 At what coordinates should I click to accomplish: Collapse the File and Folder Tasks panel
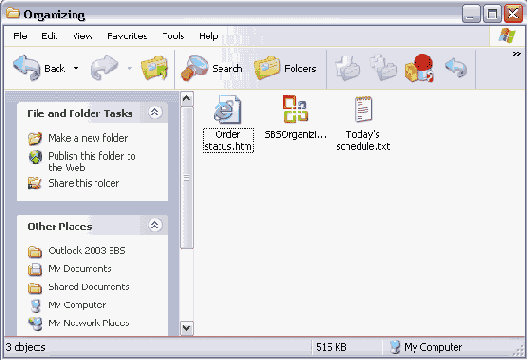coord(155,112)
